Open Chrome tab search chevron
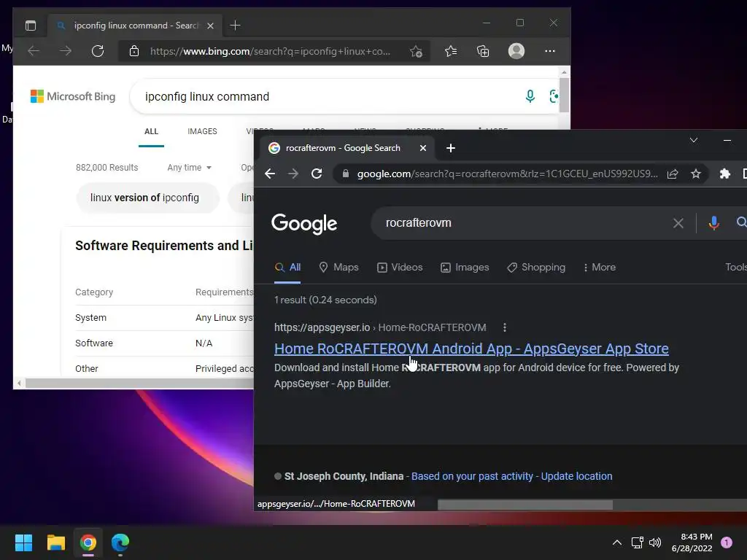 tap(694, 140)
